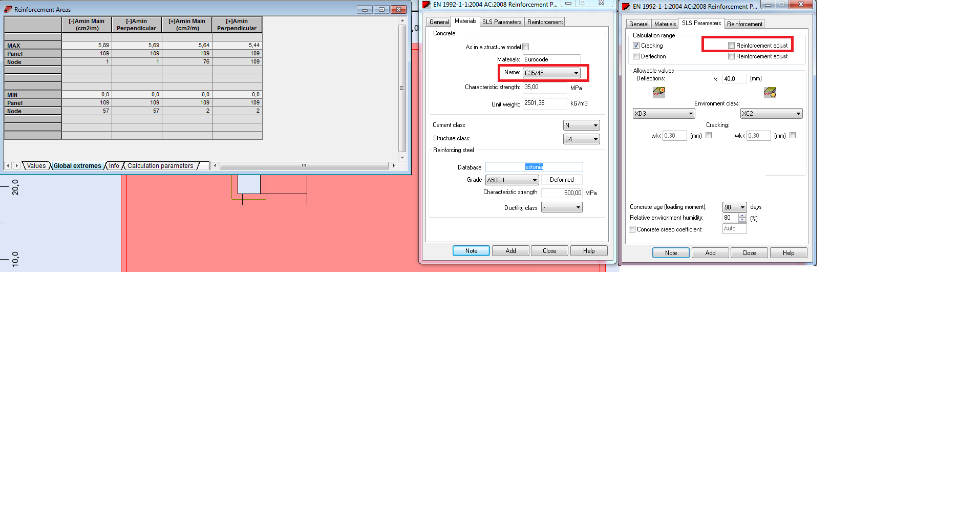This screenshot has width=980, height=510.
Task: Click Add button in the SLS Parameters dialog
Action: [x=710, y=253]
